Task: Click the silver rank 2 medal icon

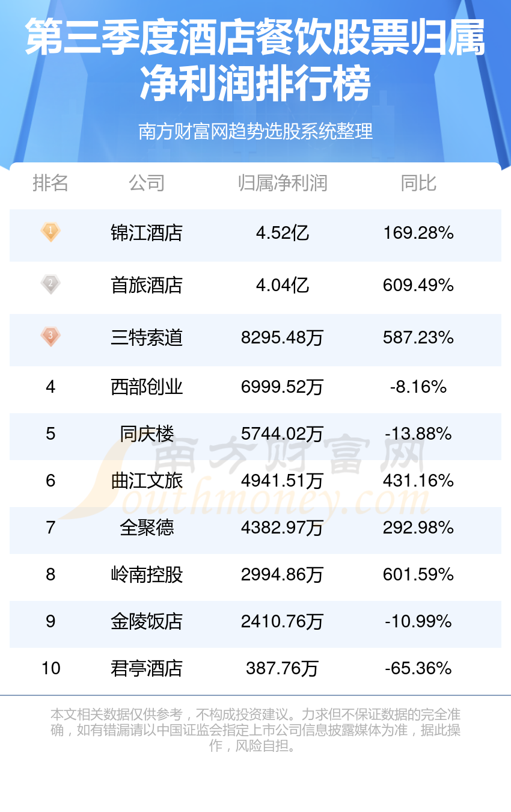Action: click(x=50, y=284)
